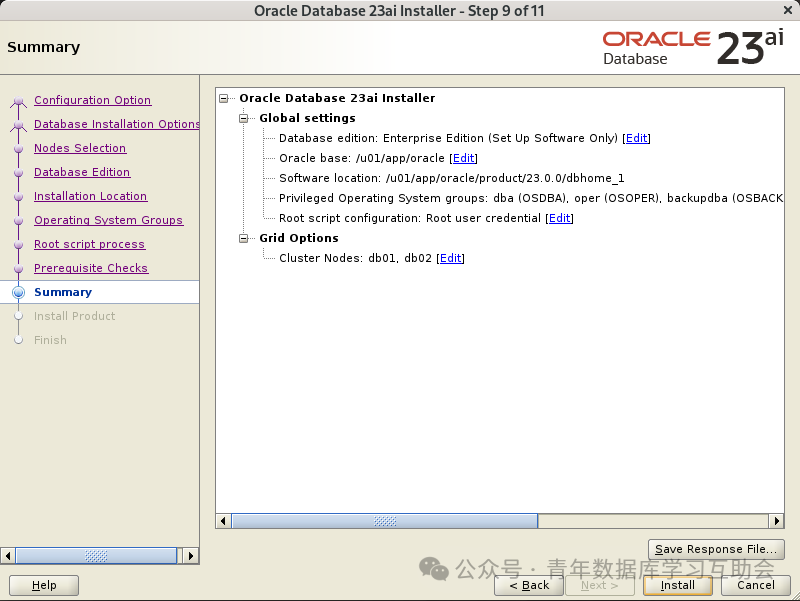Close the installer window

788,10
